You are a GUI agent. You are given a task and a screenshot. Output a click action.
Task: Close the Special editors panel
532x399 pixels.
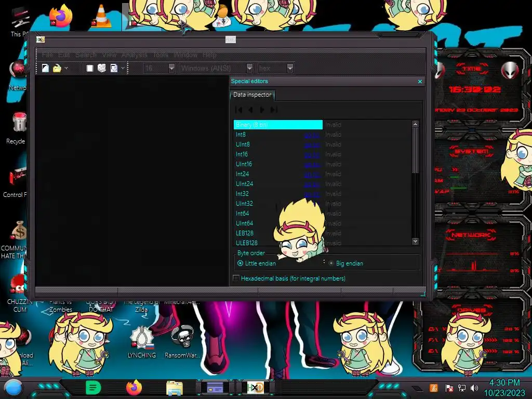[x=420, y=82]
